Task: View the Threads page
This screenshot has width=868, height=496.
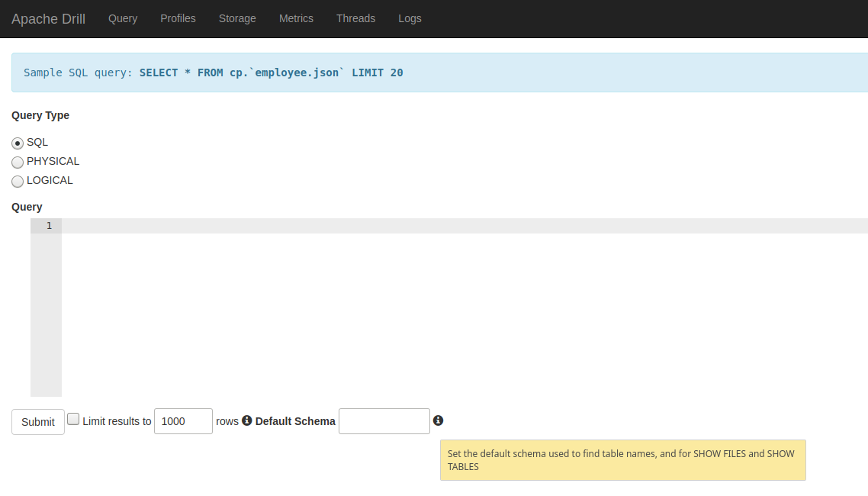Action: click(356, 18)
